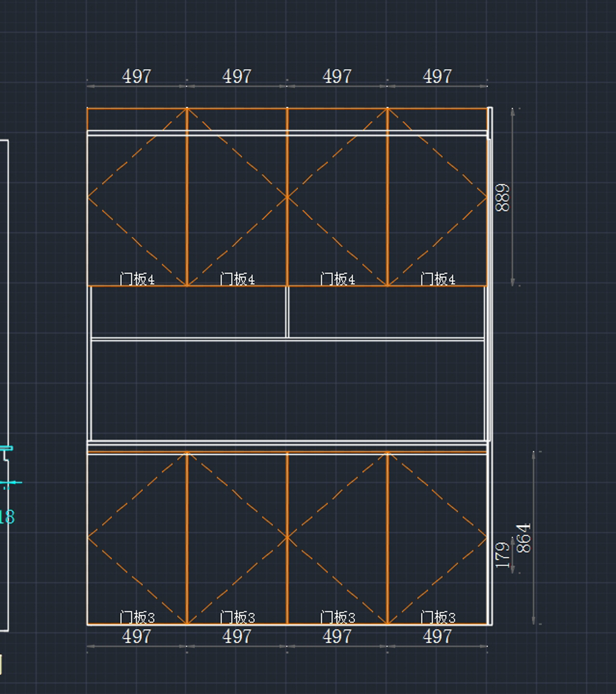616x694 pixels.
Task: Click third-from-left 497 dimension in top row
Action: coord(337,76)
